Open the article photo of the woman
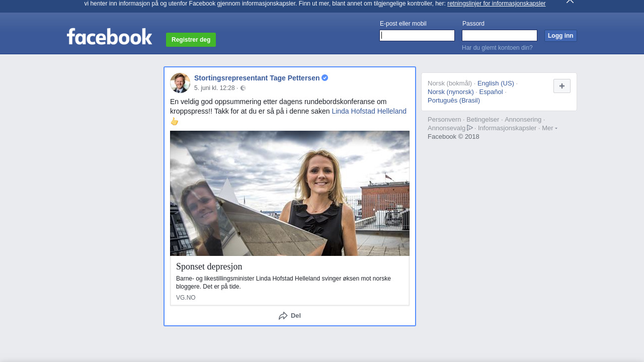The image size is (644, 362). pyautogui.click(x=290, y=194)
